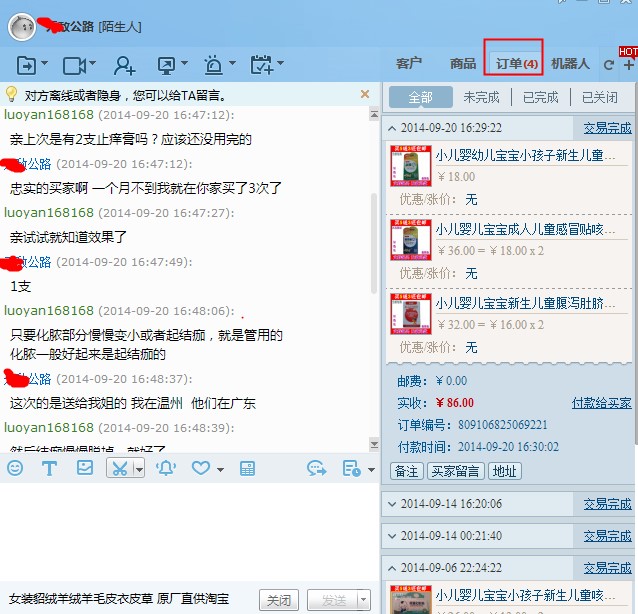Click the scissors screenshot tool

(x=120, y=468)
